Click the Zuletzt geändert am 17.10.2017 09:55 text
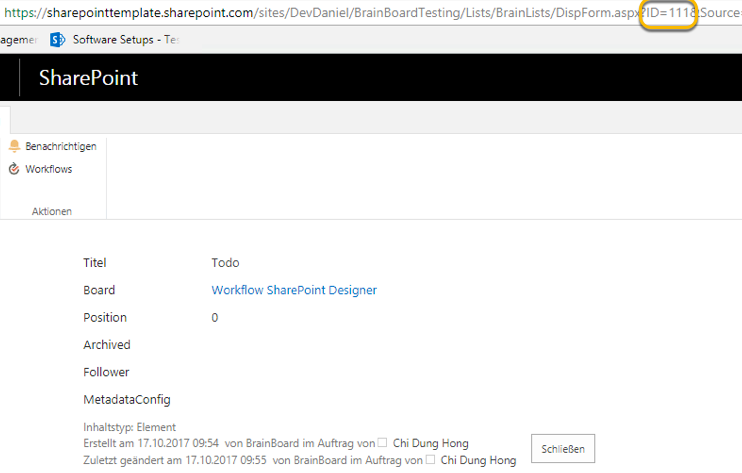 [175, 460]
